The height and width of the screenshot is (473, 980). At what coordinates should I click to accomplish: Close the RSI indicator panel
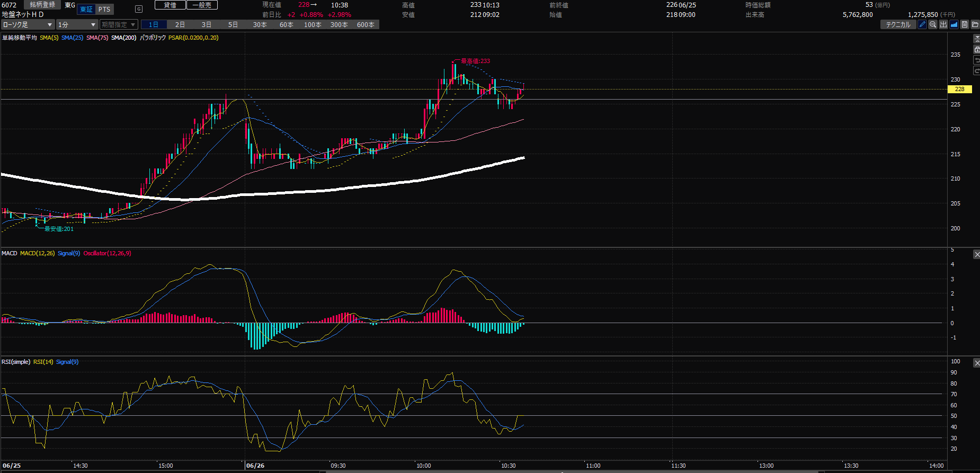pyautogui.click(x=977, y=363)
